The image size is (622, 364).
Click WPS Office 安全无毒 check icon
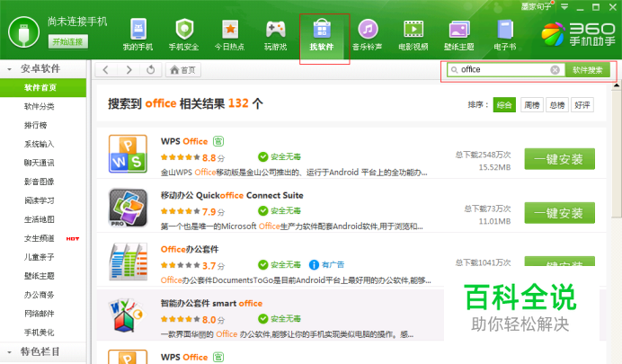click(262, 156)
